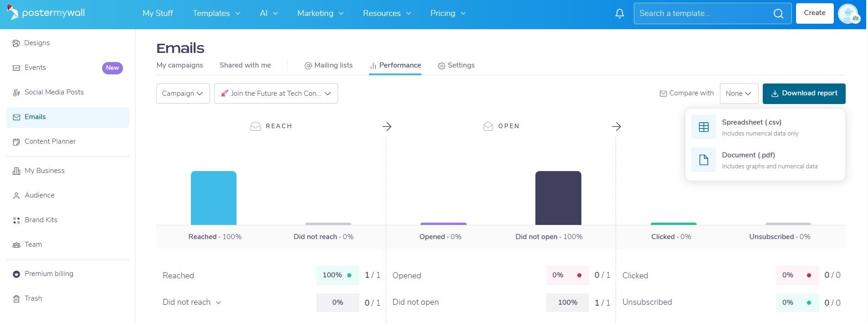Open the Templates menu
The width and height of the screenshot is (868, 323).
(x=216, y=13)
